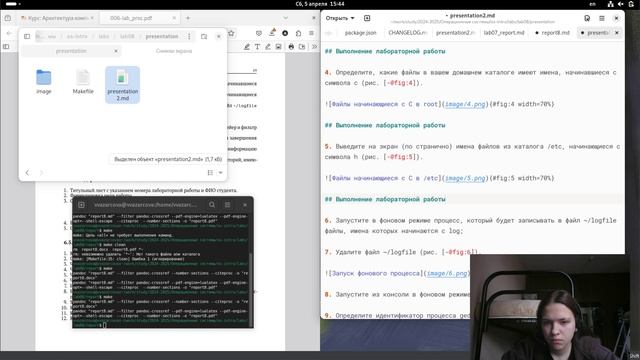640x360 pixels.
Task: Click the browser bookmark star icon
Action: (231, 33)
